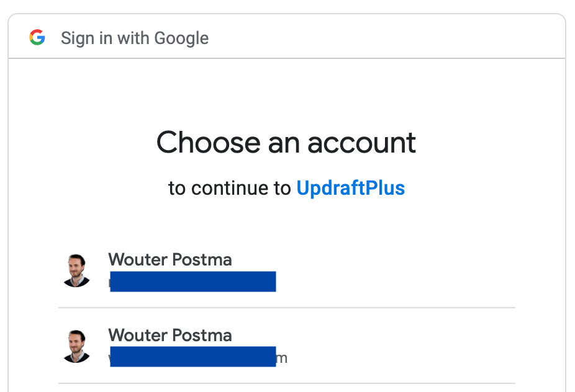Click the first Wouter Postma profile photo
The image size is (575, 392).
point(76,270)
